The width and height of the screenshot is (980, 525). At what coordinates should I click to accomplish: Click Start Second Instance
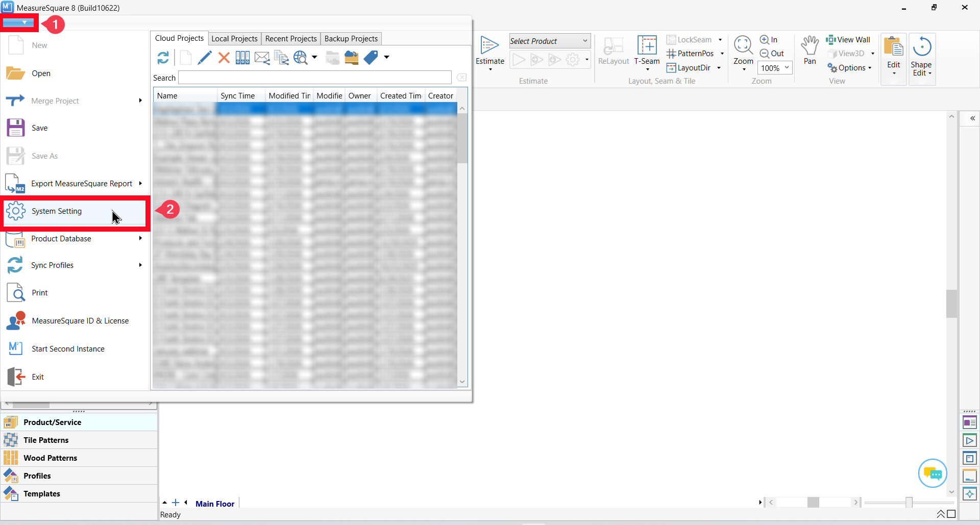tap(75, 349)
